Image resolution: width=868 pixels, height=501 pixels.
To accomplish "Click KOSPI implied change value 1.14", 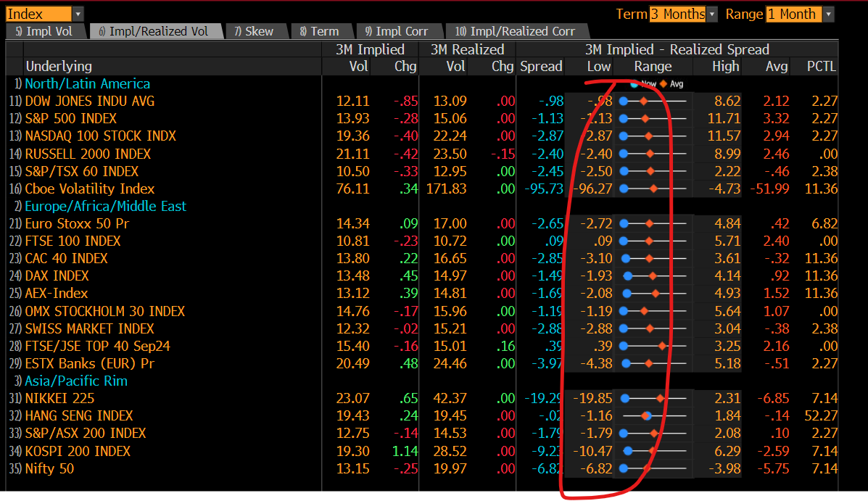I will [x=405, y=451].
